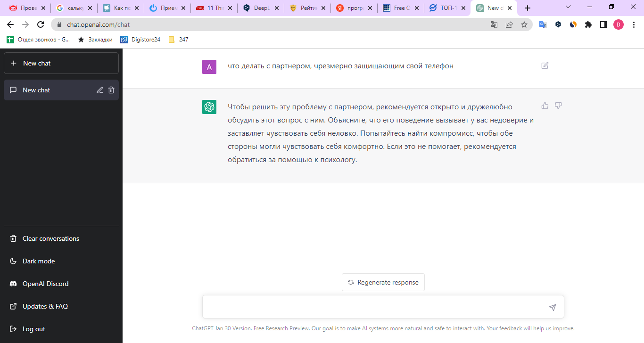Viewport: 644px width, 343px height.
Task: Click the Regenerate response button
Action: click(383, 282)
